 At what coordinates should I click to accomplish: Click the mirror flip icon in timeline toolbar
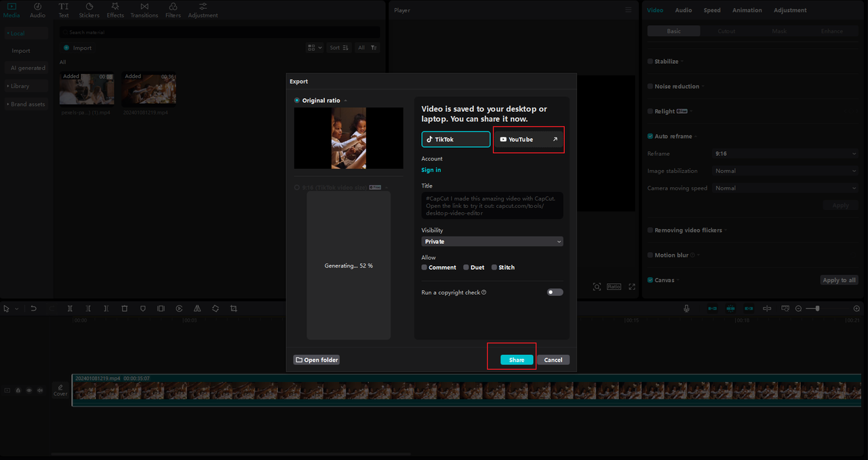pyautogui.click(x=197, y=308)
